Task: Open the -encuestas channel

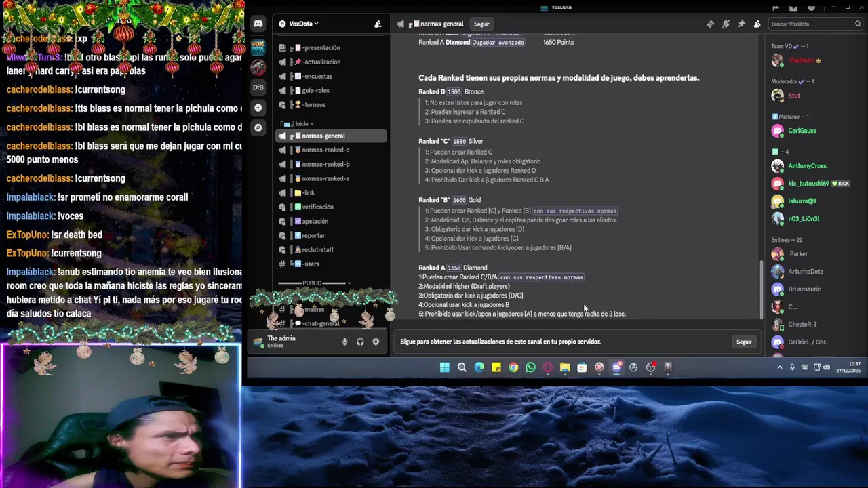Action: click(331, 76)
